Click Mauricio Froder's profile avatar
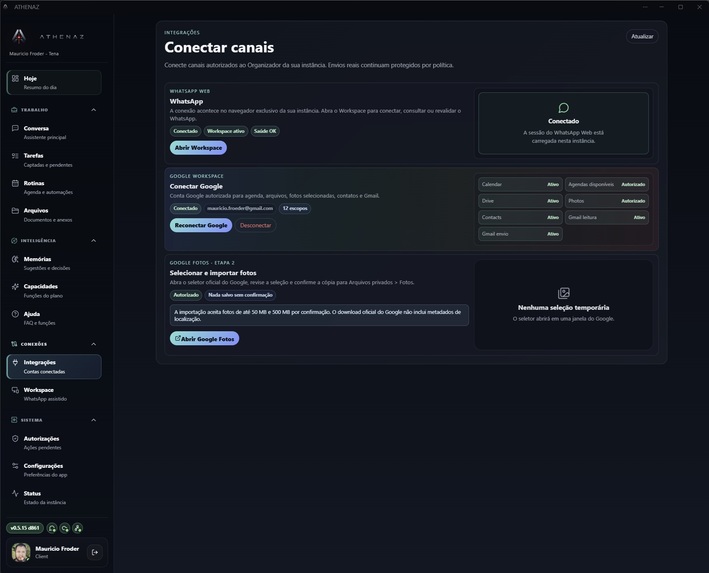Image resolution: width=709 pixels, height=573 pixels. pos(21,552)
